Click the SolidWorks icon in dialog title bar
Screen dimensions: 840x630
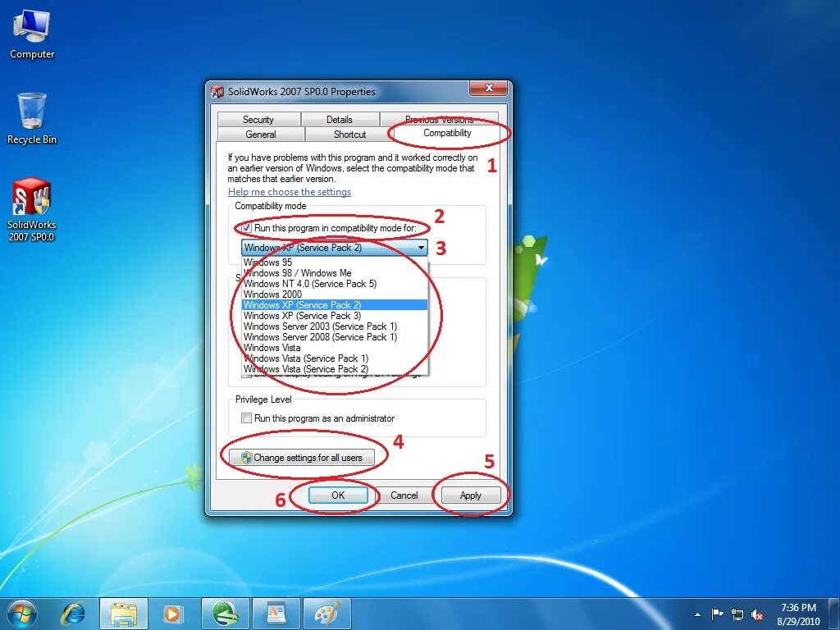[217, 92]
